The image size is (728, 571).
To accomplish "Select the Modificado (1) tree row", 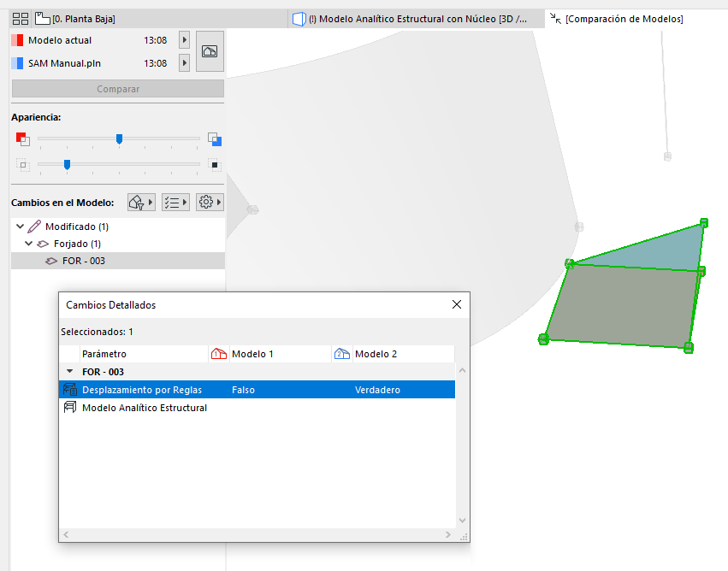I will tap(118, 227).
